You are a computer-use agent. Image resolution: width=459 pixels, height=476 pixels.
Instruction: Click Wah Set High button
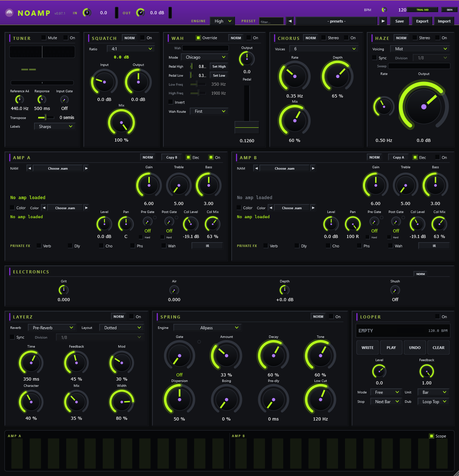219,66
